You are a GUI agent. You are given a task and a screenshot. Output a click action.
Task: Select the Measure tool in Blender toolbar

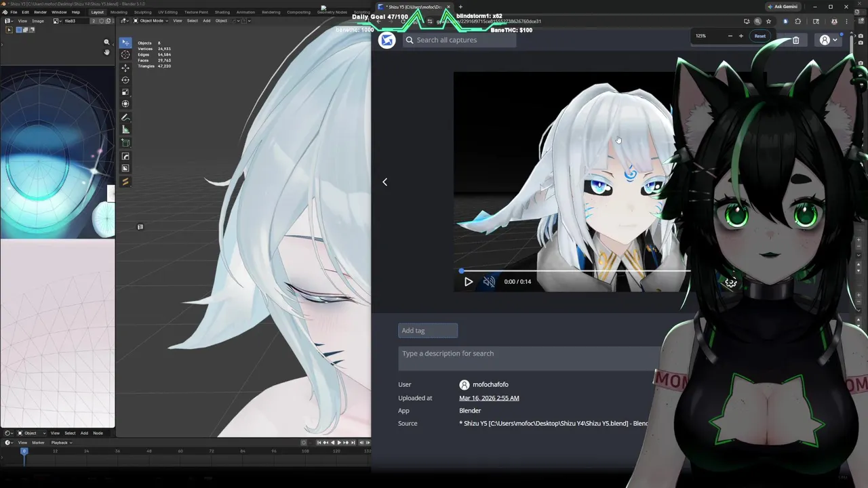tap(125, 129)
